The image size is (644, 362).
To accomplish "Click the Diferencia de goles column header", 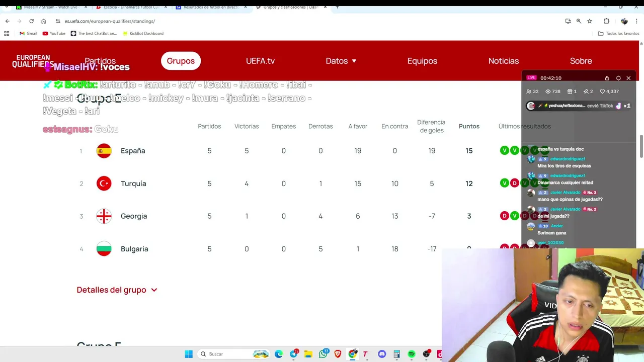I will [432, 126].
